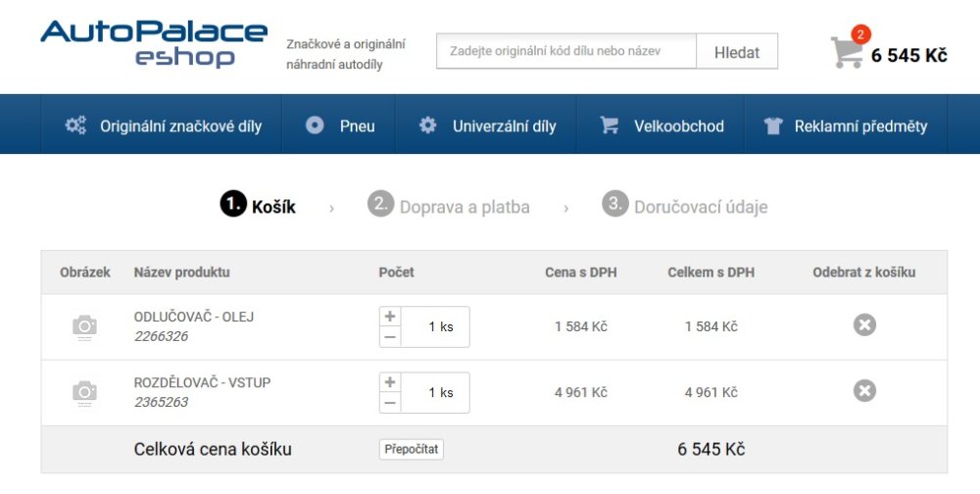
Task: Open Reklamní předměty section
Action: 845,125
